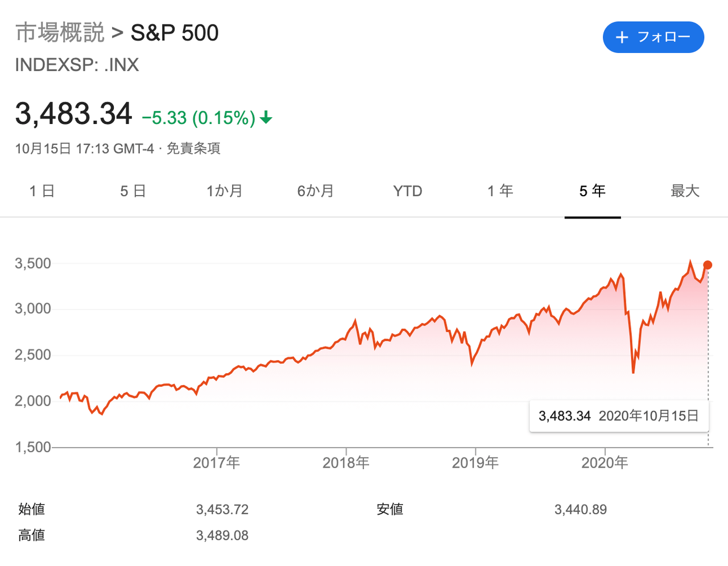Select the 1日 time range tab
The height and width of the screenshot is (566, 728).
(42, 191)
